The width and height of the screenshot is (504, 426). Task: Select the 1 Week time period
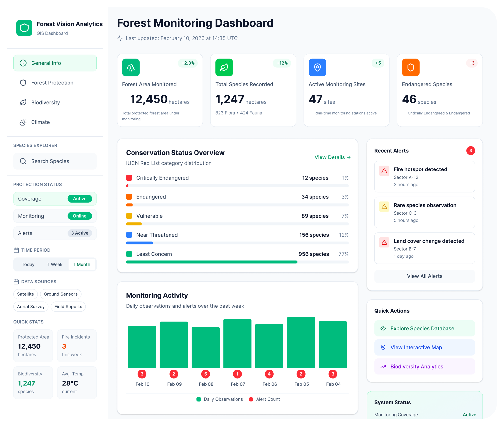click(55, 264)
